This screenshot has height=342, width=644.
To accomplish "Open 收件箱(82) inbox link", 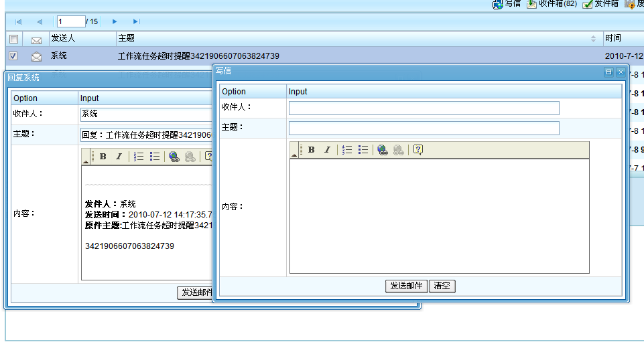I will [x=558, y=4].
